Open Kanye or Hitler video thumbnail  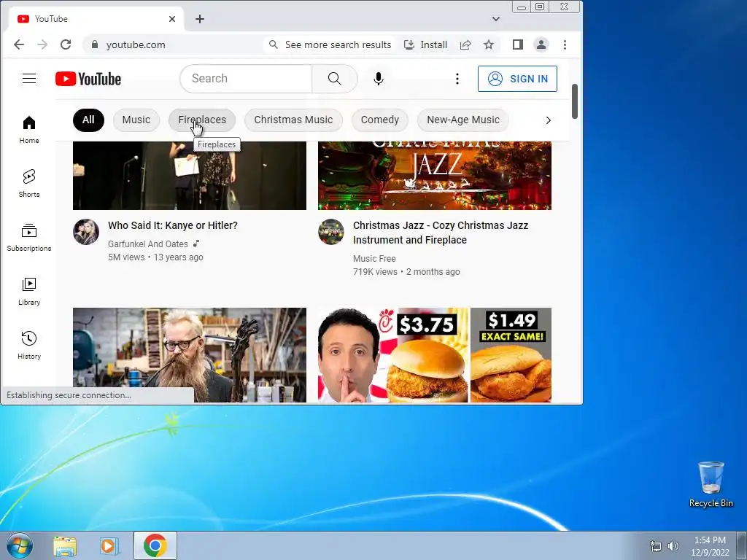190,176
